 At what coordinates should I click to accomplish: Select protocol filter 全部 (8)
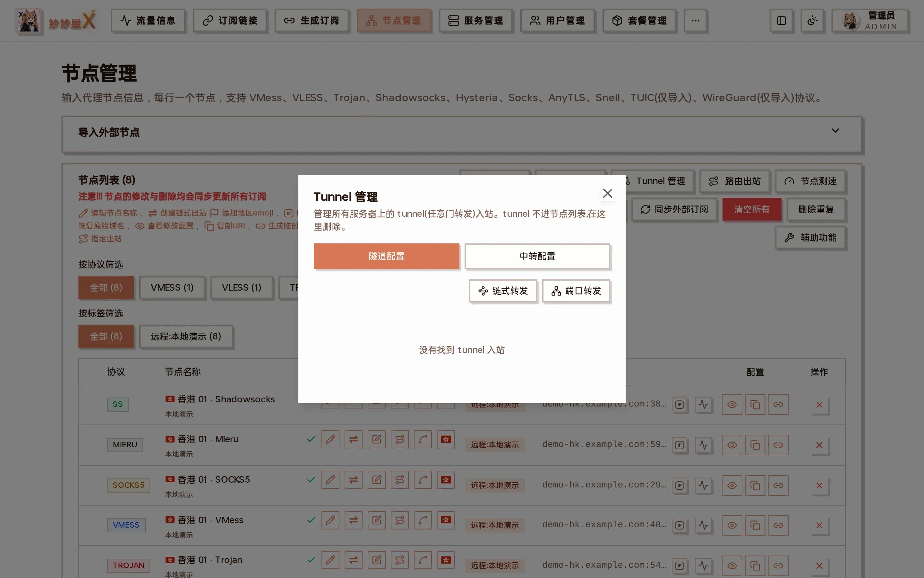(x=106, y=287)
